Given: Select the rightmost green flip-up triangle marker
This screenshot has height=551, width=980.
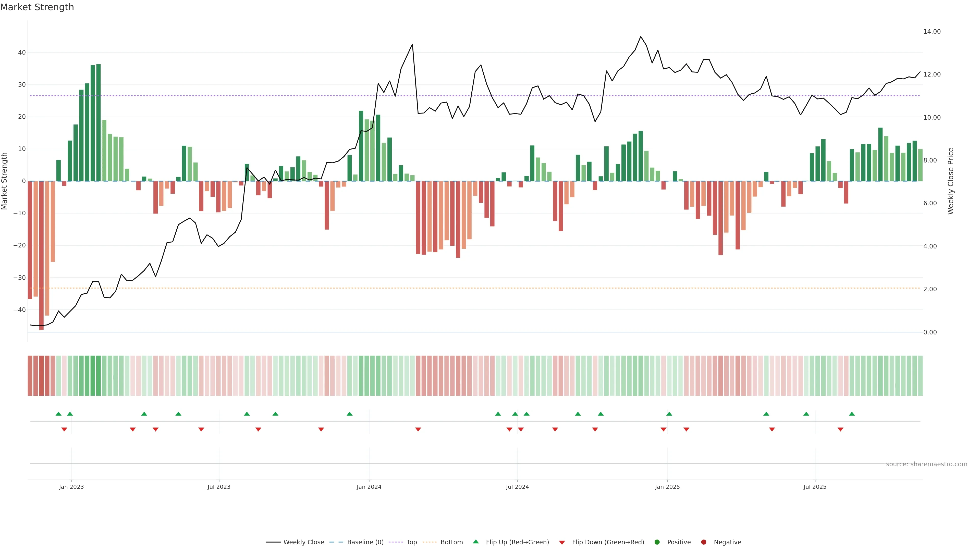Looking at the screenshot, I should (852, 414).
